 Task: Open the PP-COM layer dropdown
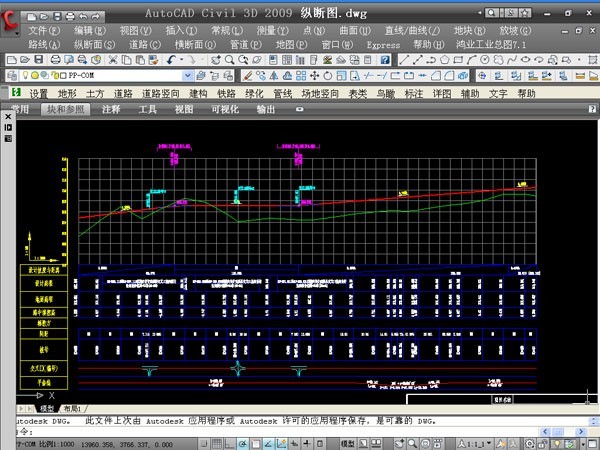click(x=186, y=76)
